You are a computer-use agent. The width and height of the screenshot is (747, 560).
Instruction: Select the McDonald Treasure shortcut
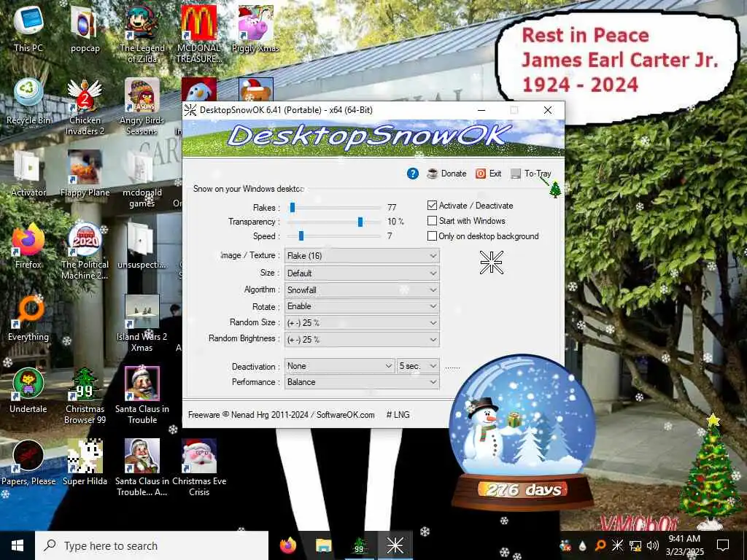[198, 34]
